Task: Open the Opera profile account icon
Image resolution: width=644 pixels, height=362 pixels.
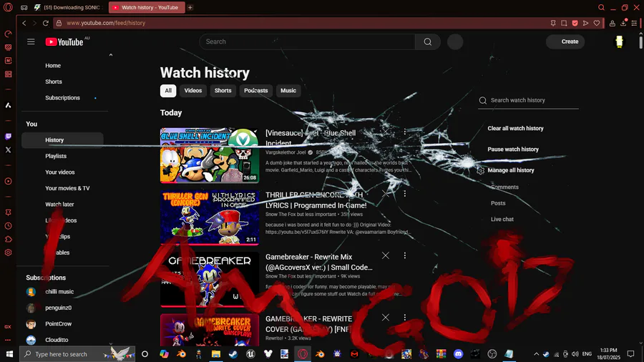Action: (x=613, y=23)
